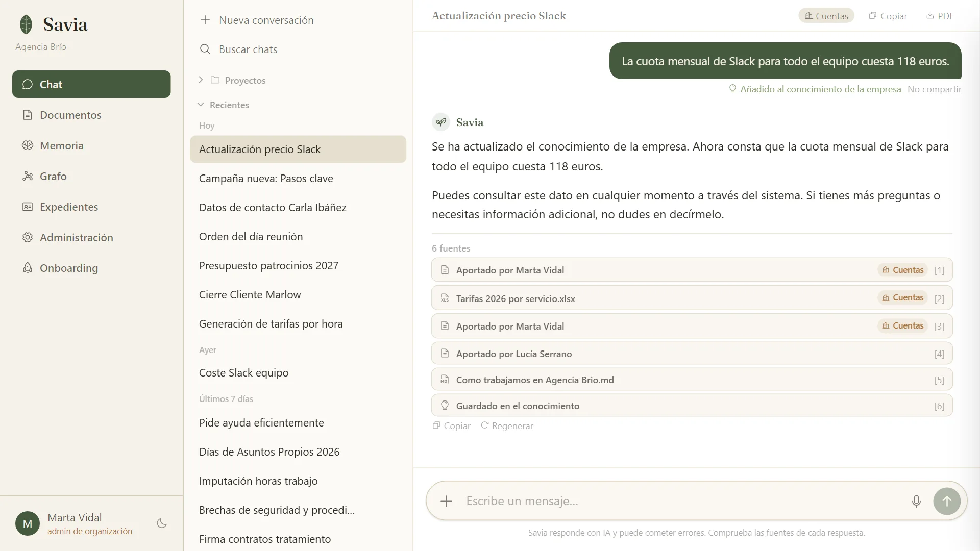This screenshot has height=551, width=980.
Task: Open chat Firma contratos tratamiento
Action: coord(298,539)
